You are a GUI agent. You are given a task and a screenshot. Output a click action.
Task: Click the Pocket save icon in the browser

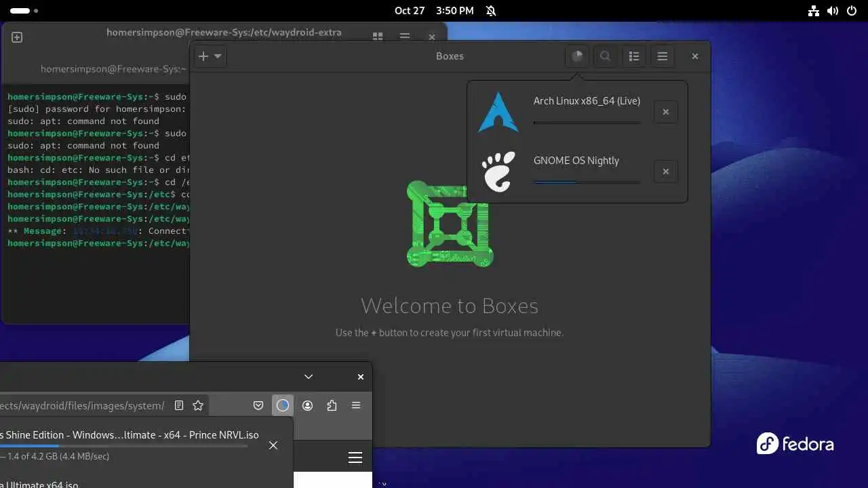pyautogui.click(x=258, y=405)
